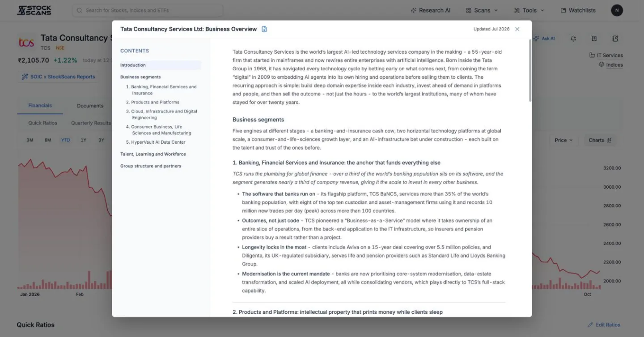Open SOIC x StockScans Reports

point(59,77)
